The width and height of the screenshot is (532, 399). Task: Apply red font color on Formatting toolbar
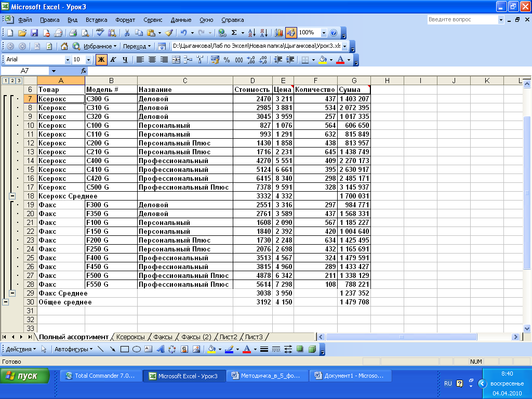(340, 60)
